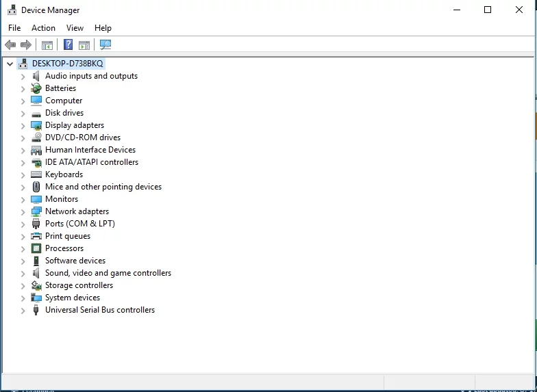This screenshot has width=537, height=392.
Task: Collapse the DESKTOP-D738BKQ root node
Action: pyautogui.click(x=10, y=64)
